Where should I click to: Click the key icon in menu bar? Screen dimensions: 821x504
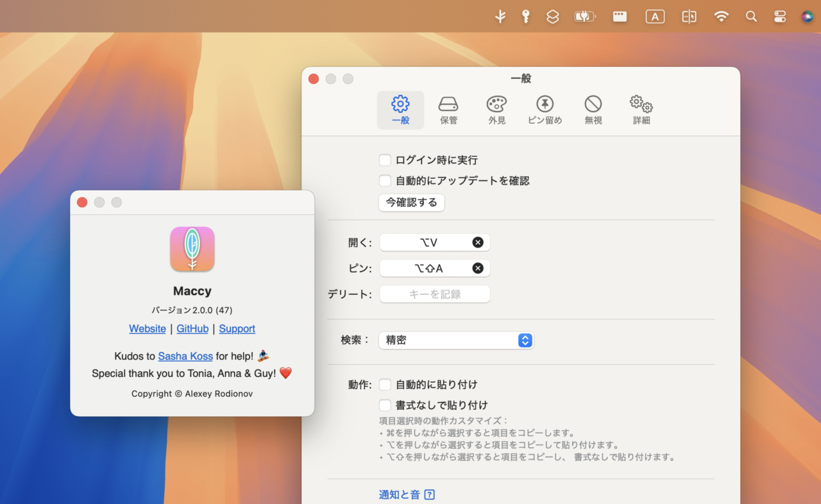526,17
